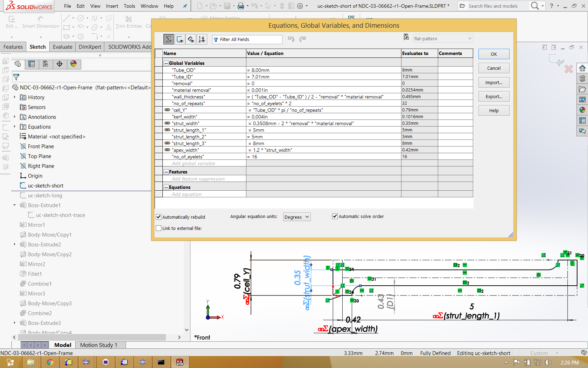Open the DimXpertManager crosshair tab
The width and height of the screenshot is (588, 368).
coord(59,64)
